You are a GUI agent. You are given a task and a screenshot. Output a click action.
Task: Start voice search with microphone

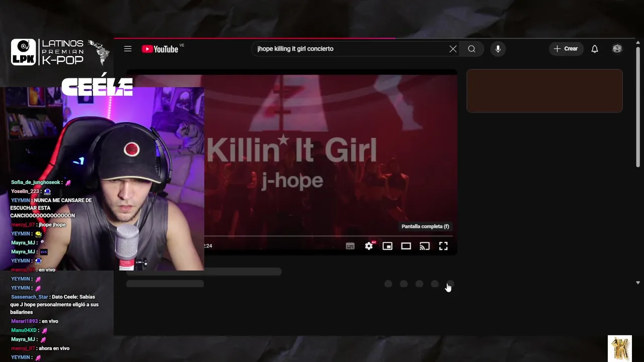(498, 49)
